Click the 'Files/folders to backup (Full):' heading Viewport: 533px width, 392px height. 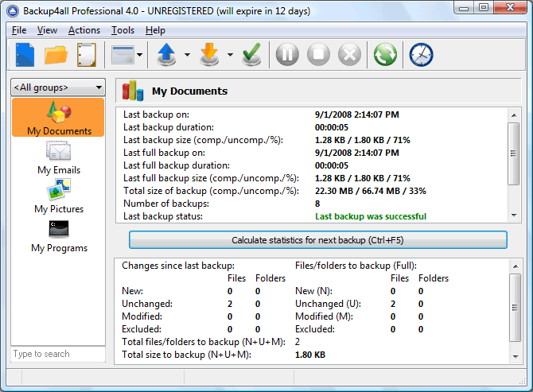356,266
